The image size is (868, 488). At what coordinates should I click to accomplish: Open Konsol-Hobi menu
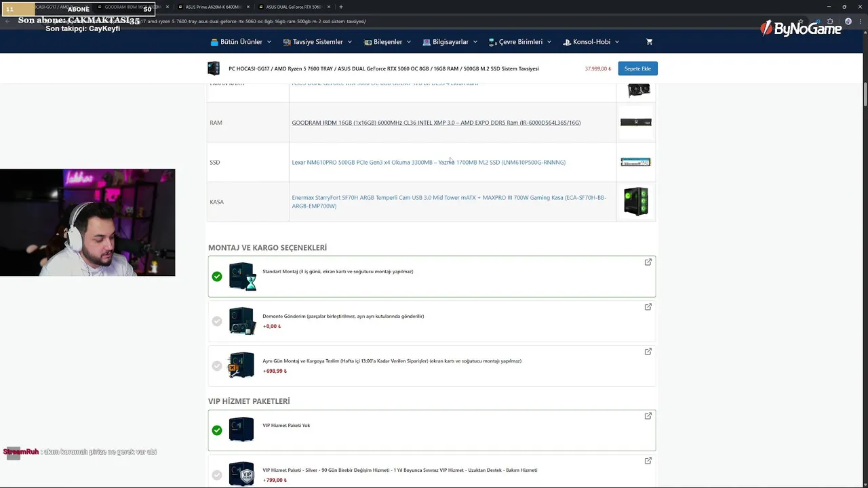[x=591, y=42]
